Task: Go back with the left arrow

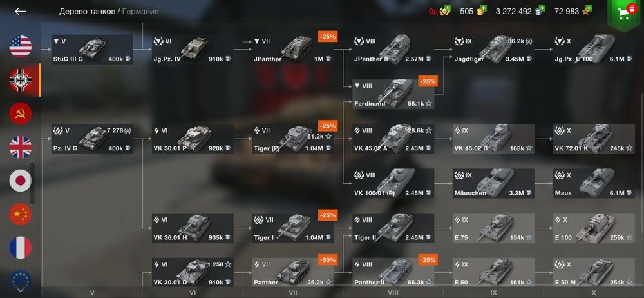Action: click(20, 12)
